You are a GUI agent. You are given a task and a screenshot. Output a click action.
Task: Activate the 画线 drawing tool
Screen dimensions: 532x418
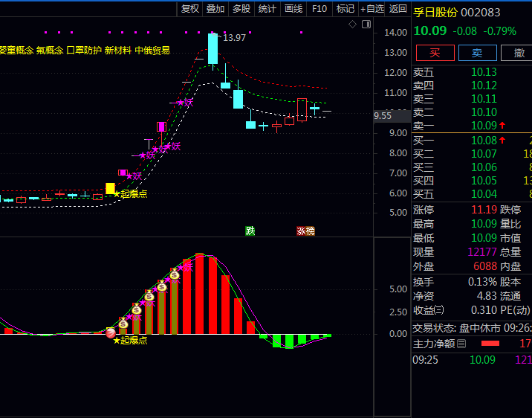[x=293, y=9]
